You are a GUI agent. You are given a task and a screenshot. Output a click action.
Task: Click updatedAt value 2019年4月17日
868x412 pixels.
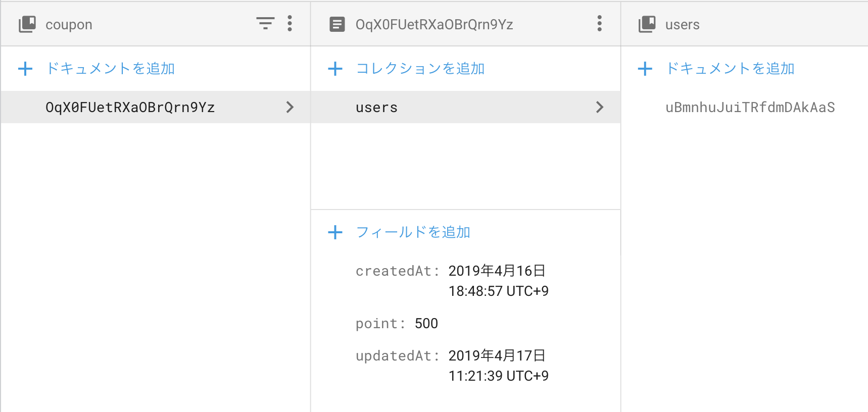point(497,356)
